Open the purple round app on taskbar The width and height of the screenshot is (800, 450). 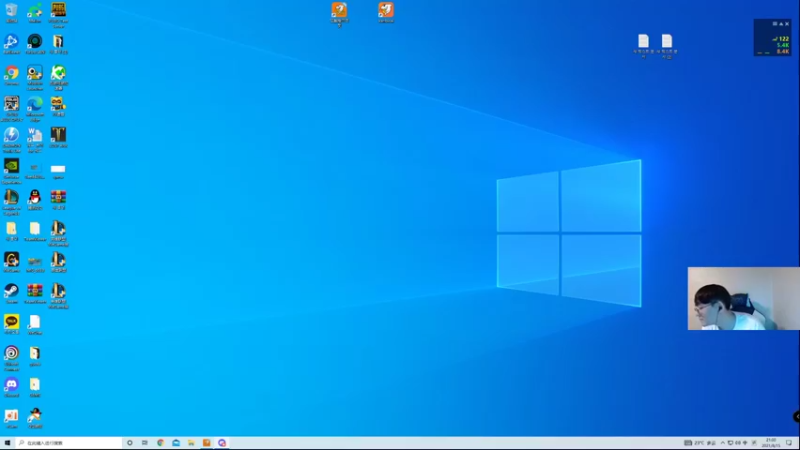(222, 443)
